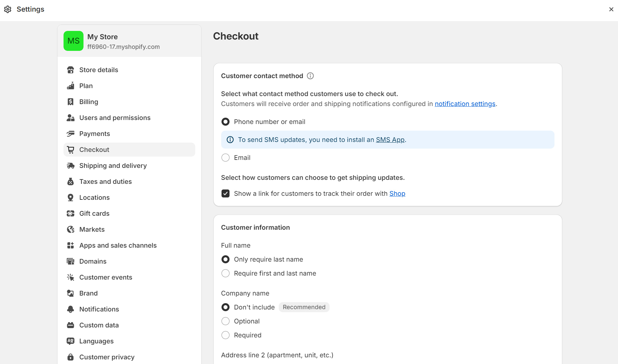Navigate to Notifications settings
The height and width of the screenshot is (364, 618).
[x=99, y=309]
